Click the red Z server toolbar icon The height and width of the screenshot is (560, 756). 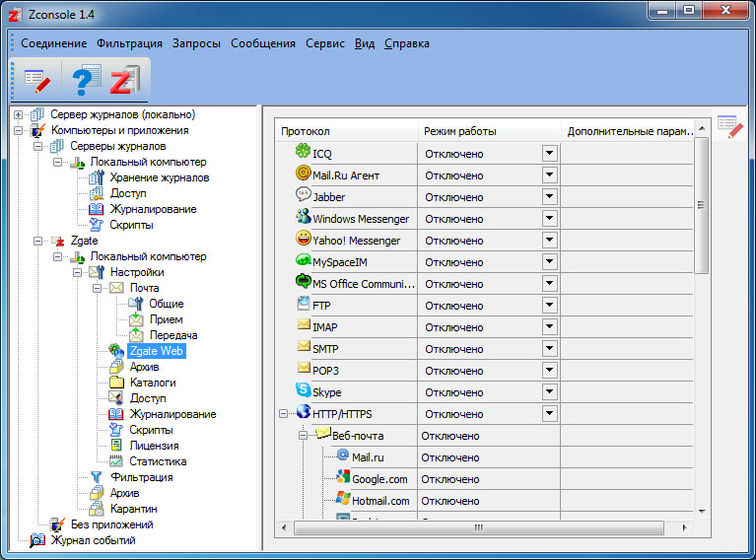coord(125,80)
